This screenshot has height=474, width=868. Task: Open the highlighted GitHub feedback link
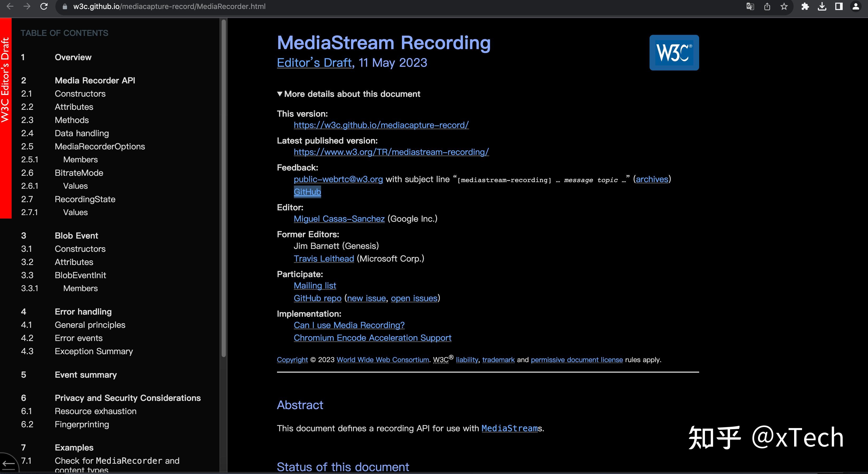tap(307, 192)
